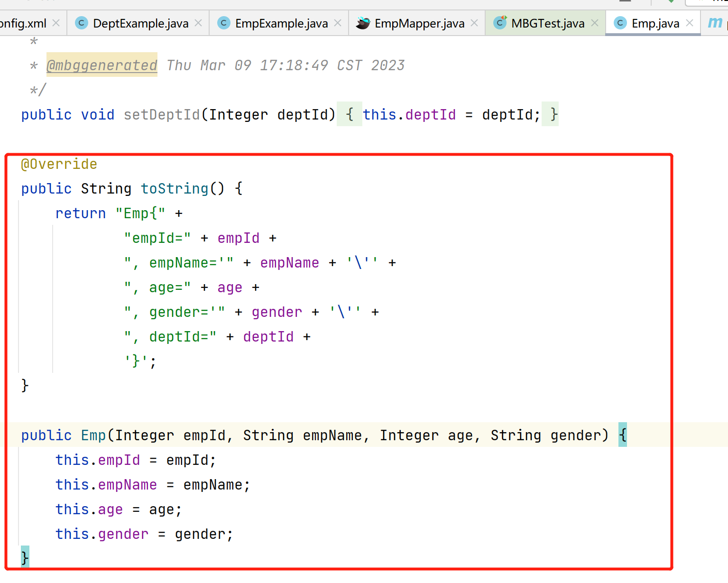The height and width of the screenshot is (583, 728).
Task: Close the DeptExample.java tab
Action: [198, 23]
